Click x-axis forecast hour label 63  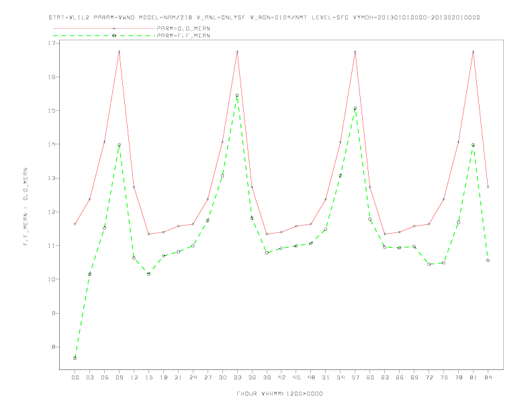pyautogui.click(x=385, y=377)
